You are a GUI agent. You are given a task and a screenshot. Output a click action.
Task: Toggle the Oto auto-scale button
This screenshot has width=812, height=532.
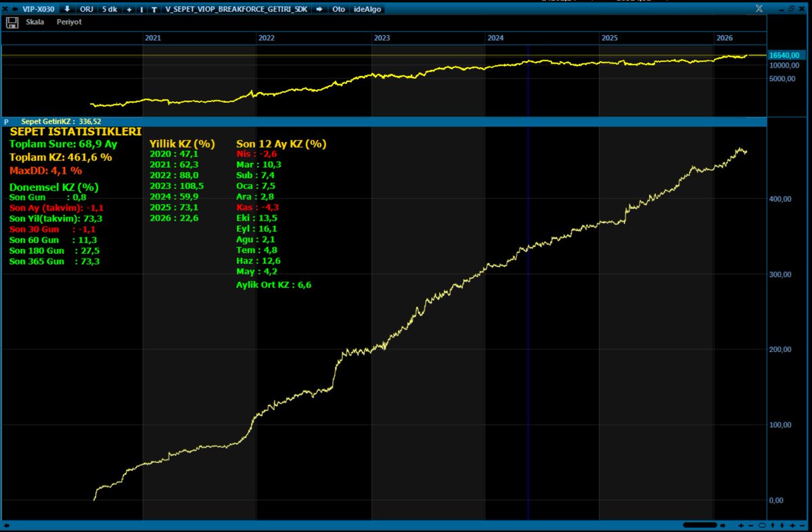[x=338, y=9]
